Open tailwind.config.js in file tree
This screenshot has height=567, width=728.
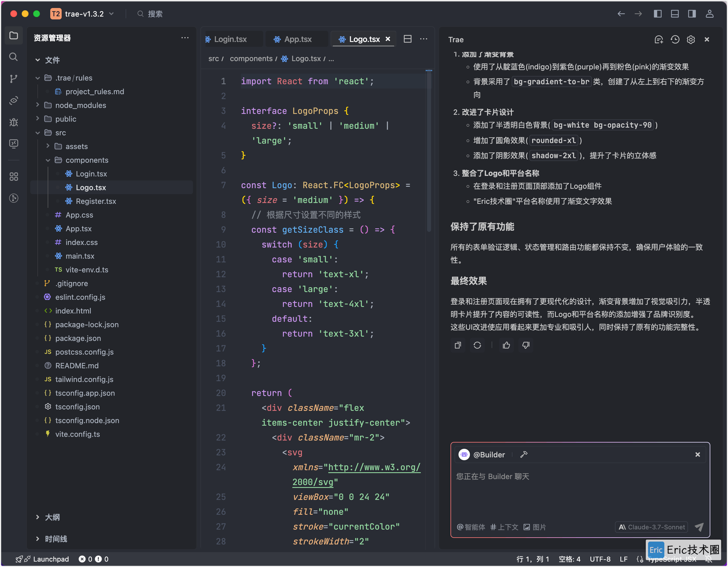pyautogui.click(x=84, y=379)
